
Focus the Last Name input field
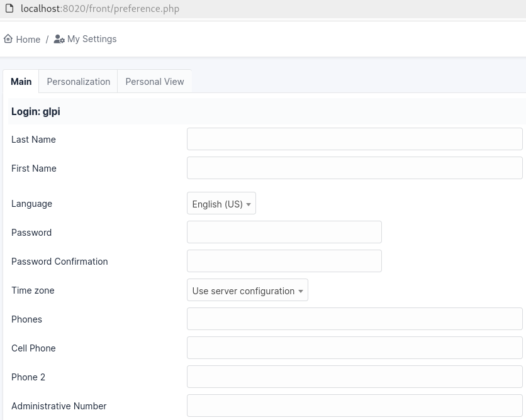point(354,140)
